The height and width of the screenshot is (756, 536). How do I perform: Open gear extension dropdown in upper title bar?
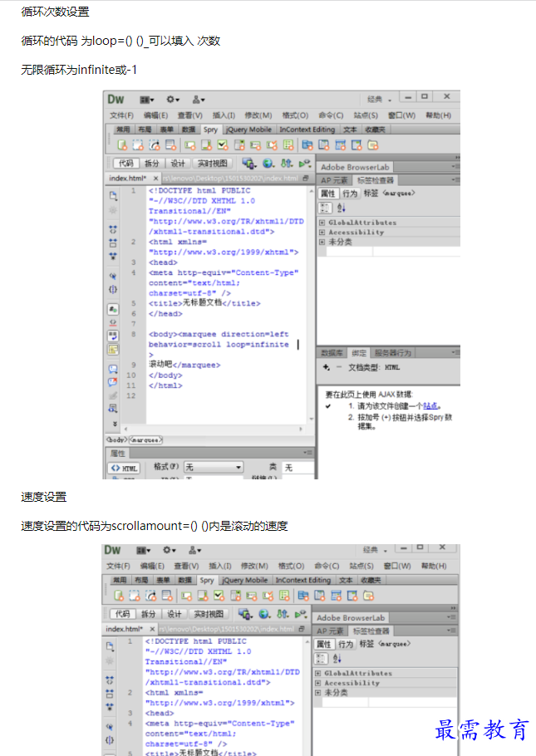[x=173, y=100]
